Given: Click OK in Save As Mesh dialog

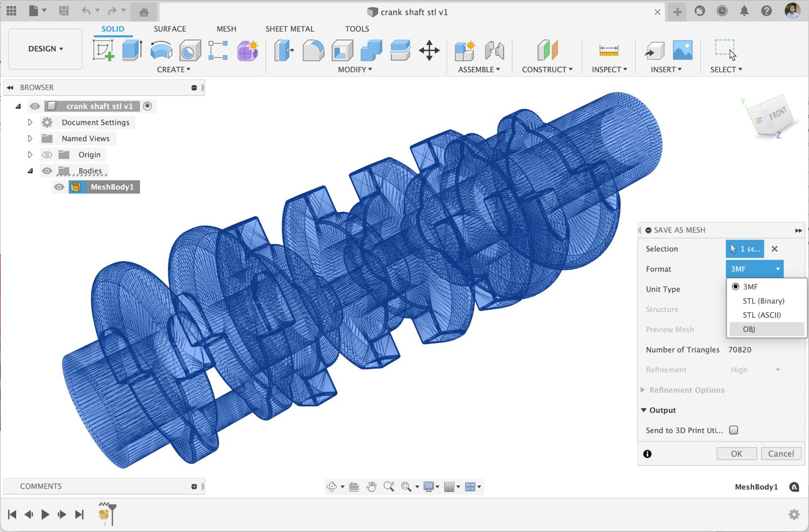Looking at the screenshot, I should tap(737, 454).
